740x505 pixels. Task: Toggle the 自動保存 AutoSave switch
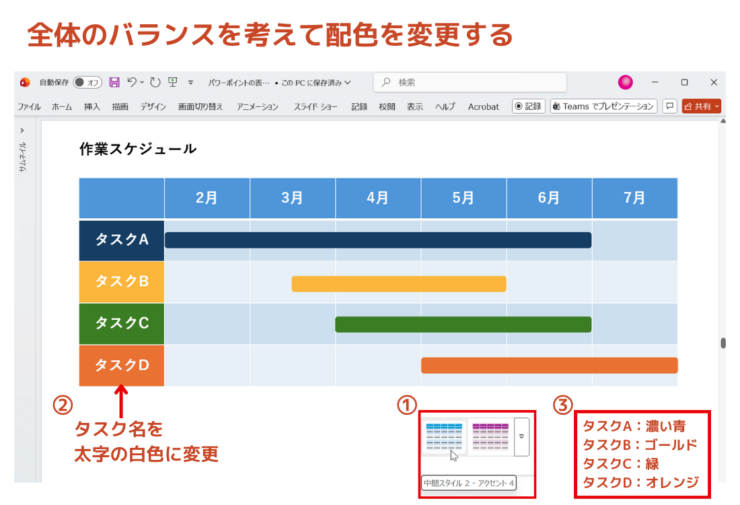coord(87,82)
